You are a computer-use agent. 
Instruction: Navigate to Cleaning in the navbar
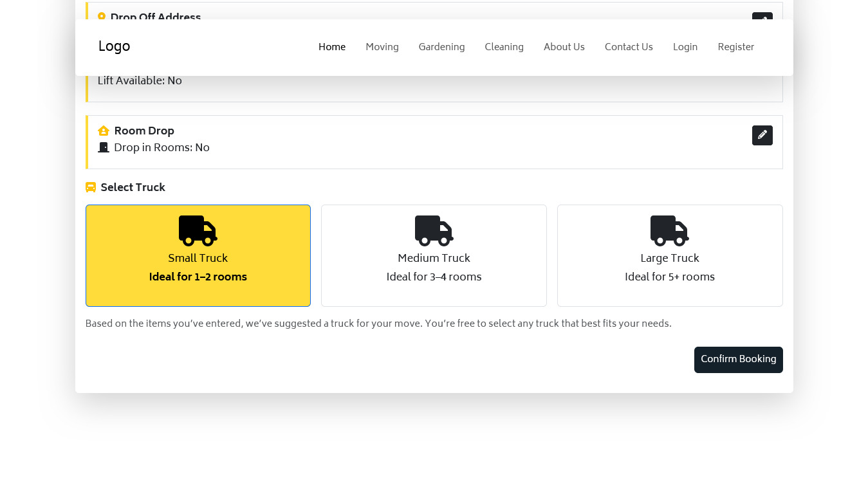pyautogui.click(x=504, y=47)
